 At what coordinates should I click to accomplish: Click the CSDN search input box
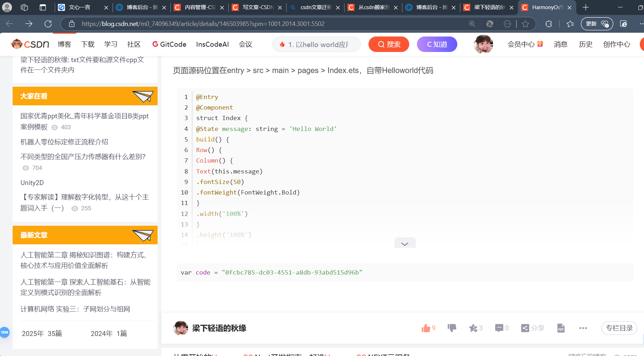317,44
